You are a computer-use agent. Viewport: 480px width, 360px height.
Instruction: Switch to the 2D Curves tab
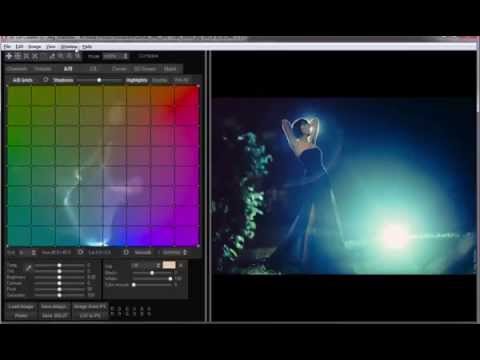(145, 69)
